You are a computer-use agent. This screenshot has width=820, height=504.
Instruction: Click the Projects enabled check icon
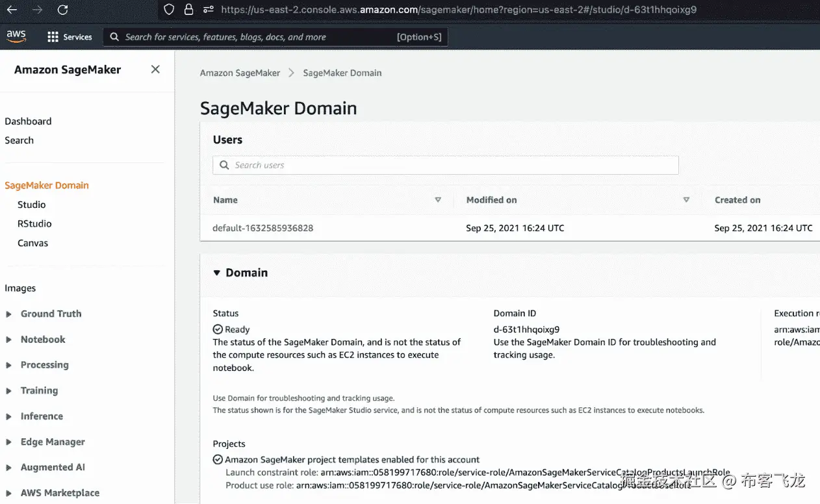point(218,459)
